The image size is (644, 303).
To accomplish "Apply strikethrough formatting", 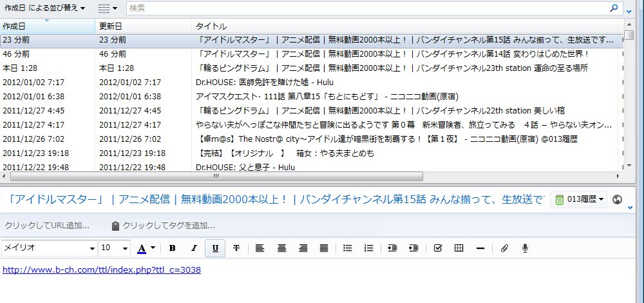I will 236,248.
